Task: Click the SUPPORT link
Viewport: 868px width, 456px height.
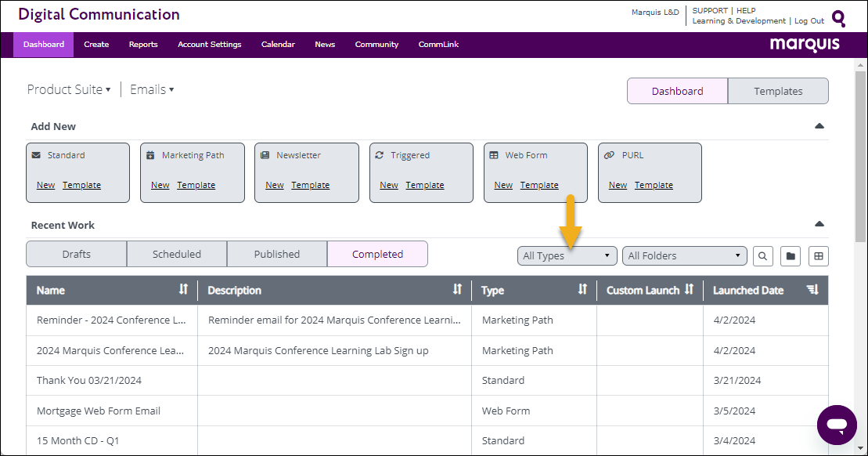Action: coord(710,10)
